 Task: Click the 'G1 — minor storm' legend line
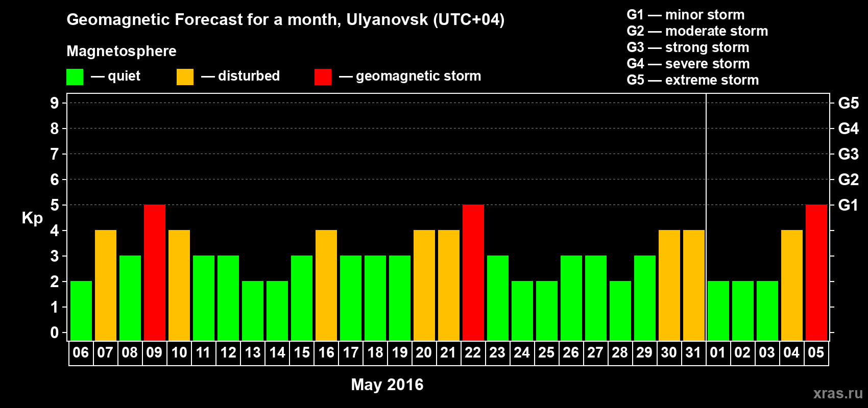(x=685, y=15)
